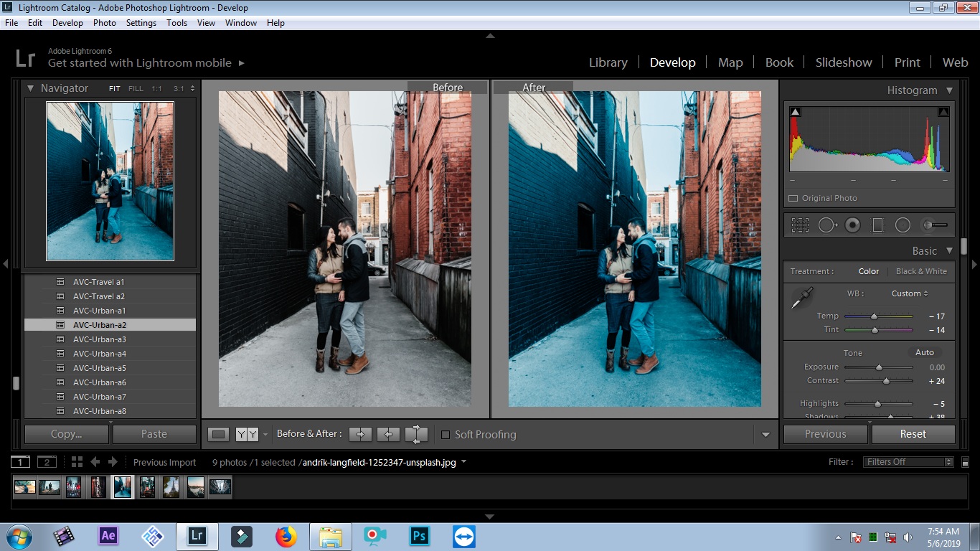The height and width of the screenshot is (551, 980).
Task: Copy Before settings to After
Action: [x=361, y=434]
